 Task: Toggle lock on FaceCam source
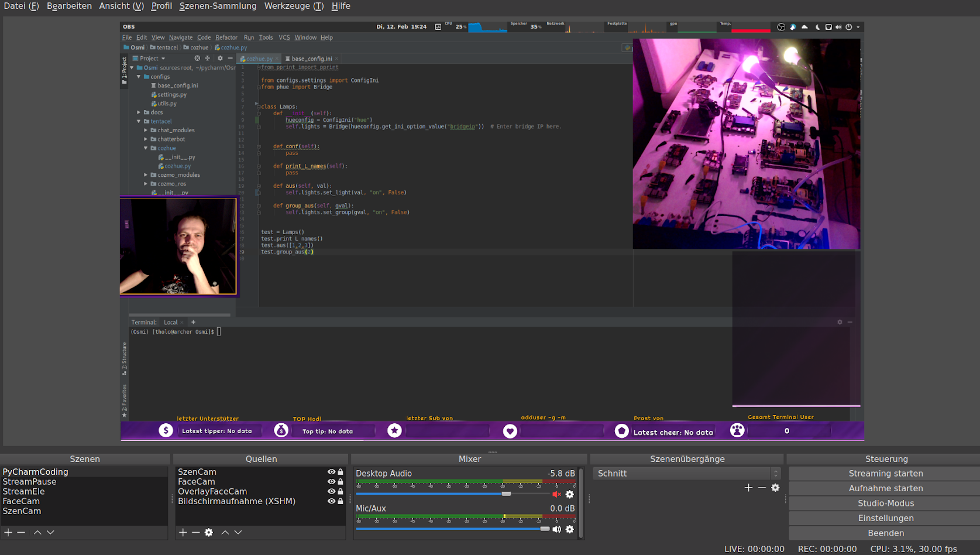coord(341,482)
